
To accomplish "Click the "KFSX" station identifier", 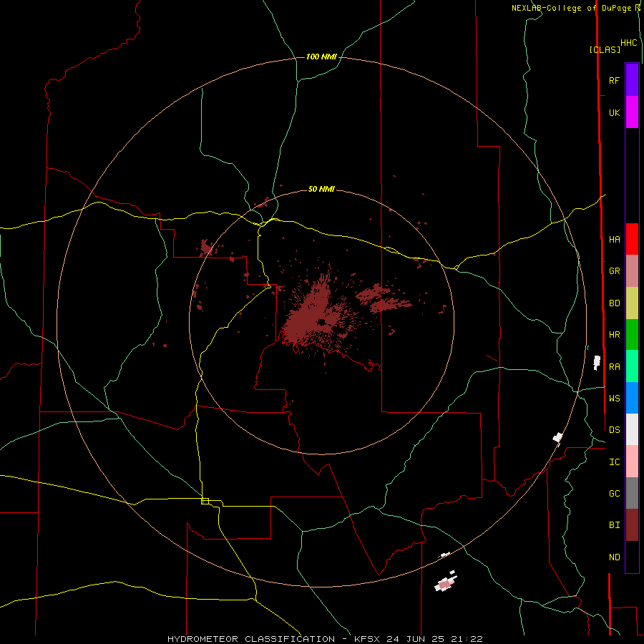I will coord(367,639).
